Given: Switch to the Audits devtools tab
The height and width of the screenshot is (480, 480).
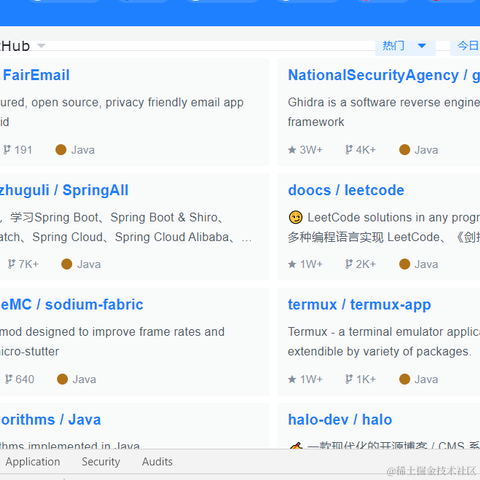Looking at the screenshot, I should tap(157, 462).
